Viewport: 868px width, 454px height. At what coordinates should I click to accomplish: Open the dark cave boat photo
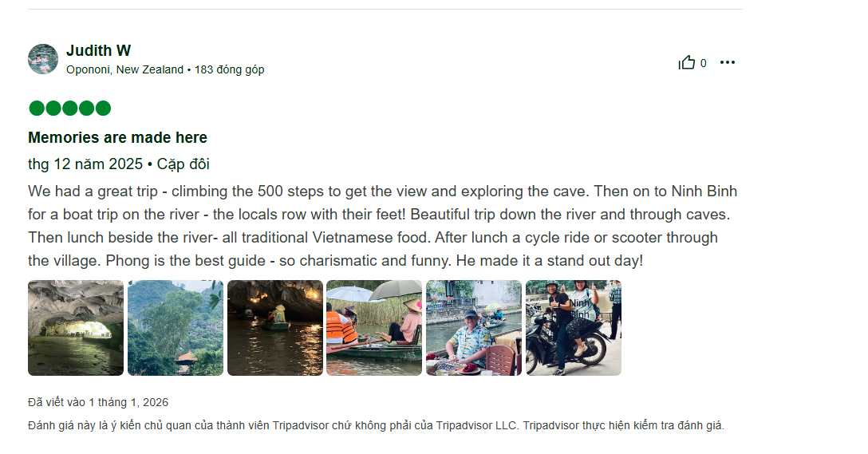point(275,328)
